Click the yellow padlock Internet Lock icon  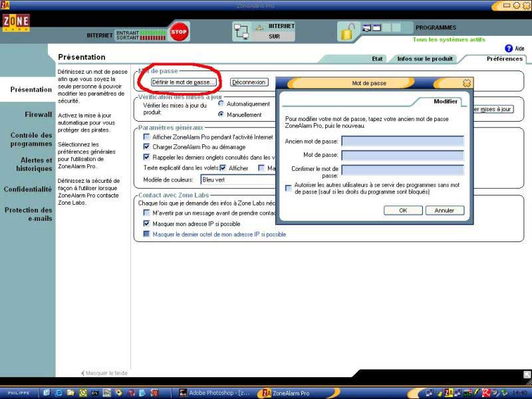pos(346,31)
